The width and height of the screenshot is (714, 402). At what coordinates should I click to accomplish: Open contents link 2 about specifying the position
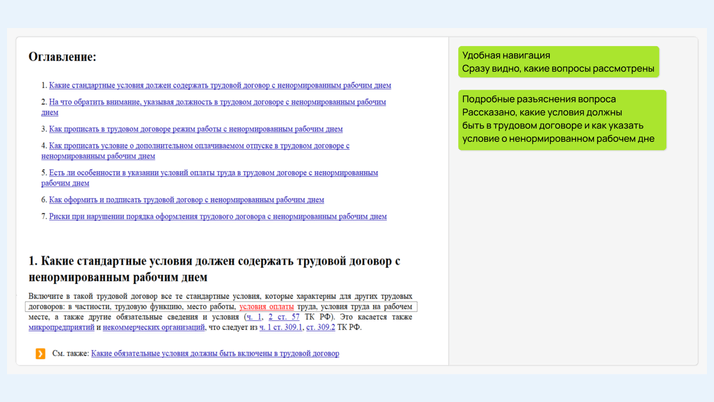point(214,107)
